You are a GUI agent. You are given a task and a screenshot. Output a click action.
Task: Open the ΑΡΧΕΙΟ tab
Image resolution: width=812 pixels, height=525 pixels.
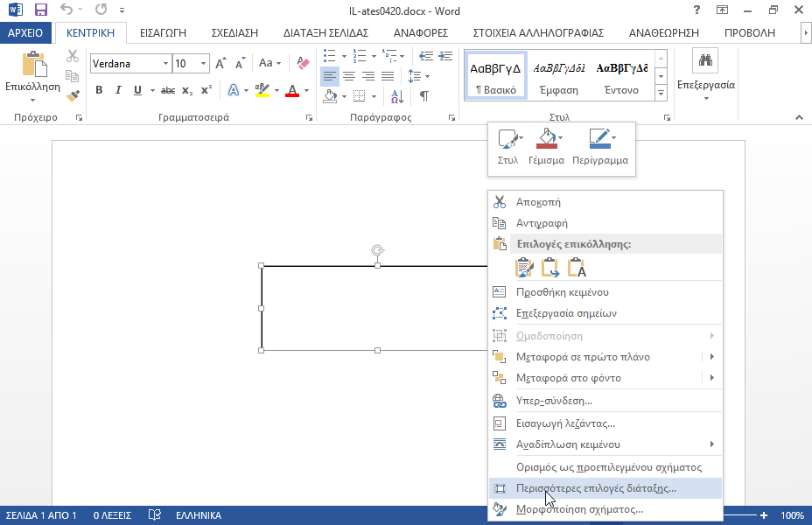point(25,32)
